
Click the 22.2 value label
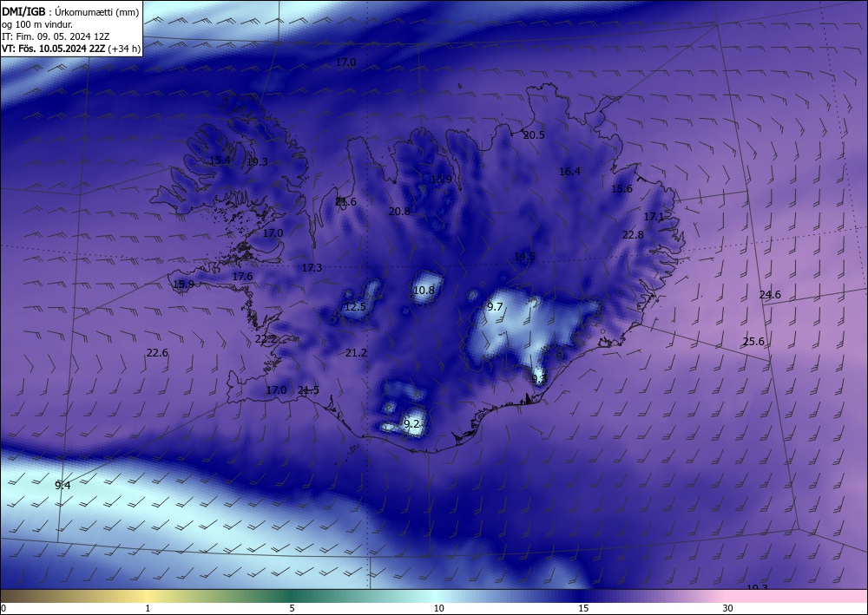[266, 339]
